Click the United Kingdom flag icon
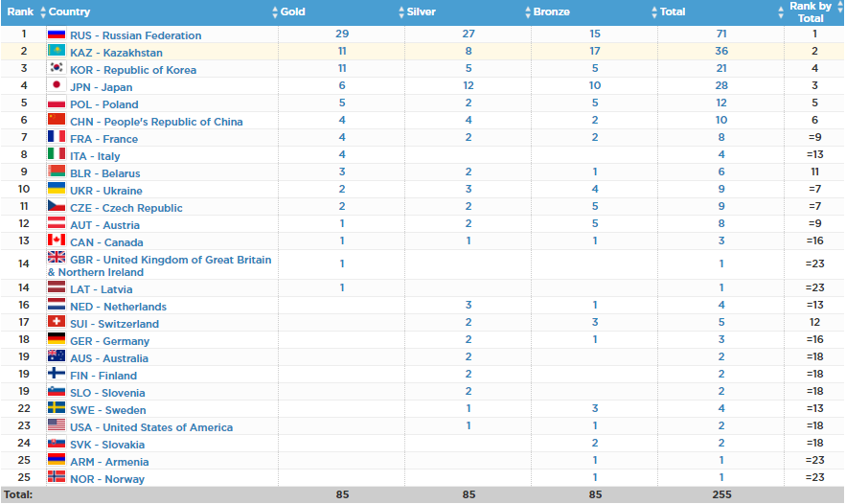This screenshot has height=504, width=846. point(57,259)
